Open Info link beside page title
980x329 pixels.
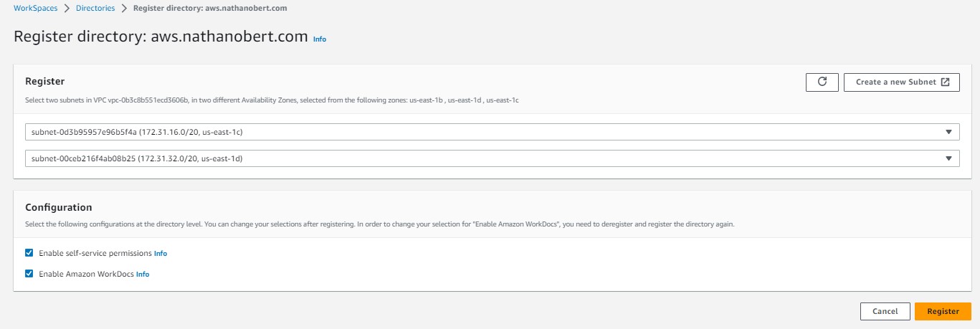[x=320, y=39]
